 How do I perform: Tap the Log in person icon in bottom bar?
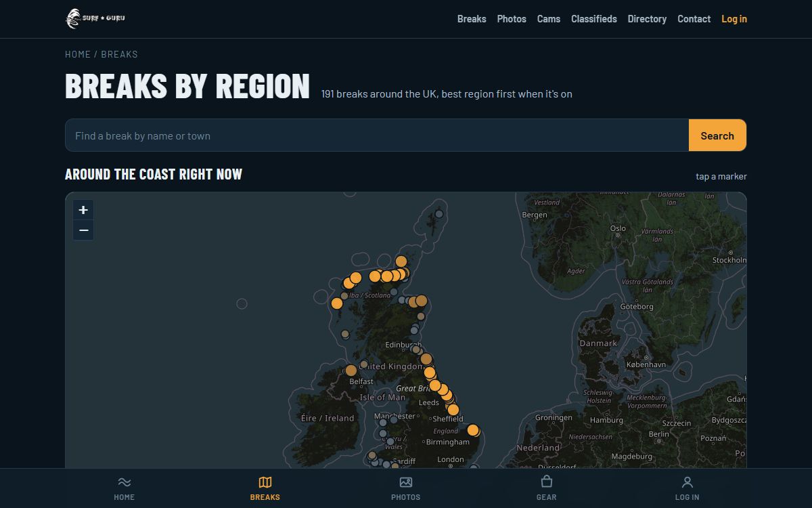point(687,482)
